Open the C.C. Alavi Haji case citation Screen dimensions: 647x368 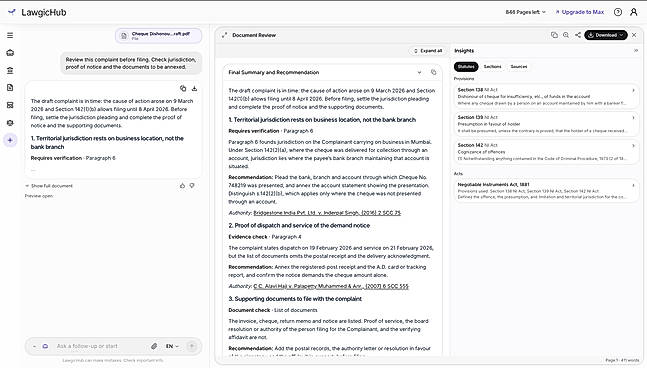(x=331, y=286)
